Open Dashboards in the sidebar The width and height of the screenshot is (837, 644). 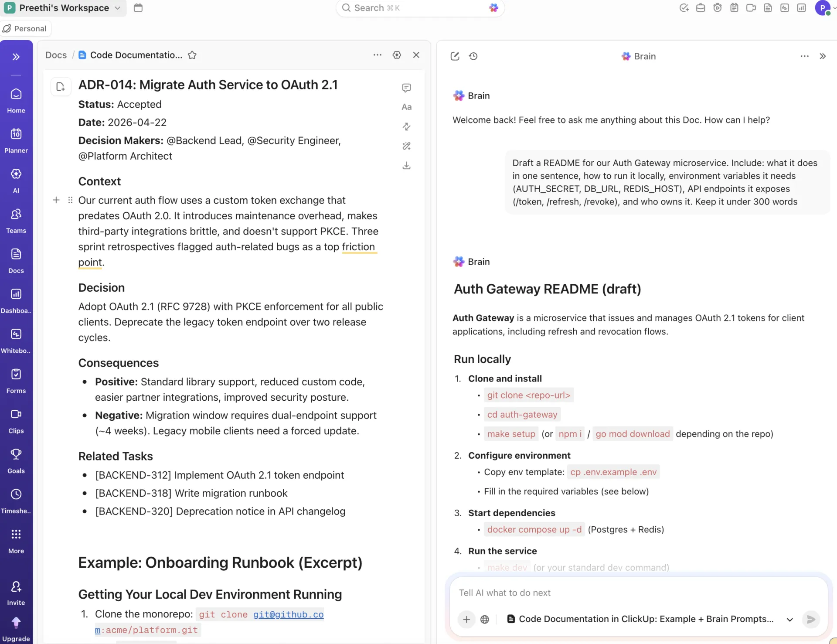pyautogui.click(x=16, y=301)
